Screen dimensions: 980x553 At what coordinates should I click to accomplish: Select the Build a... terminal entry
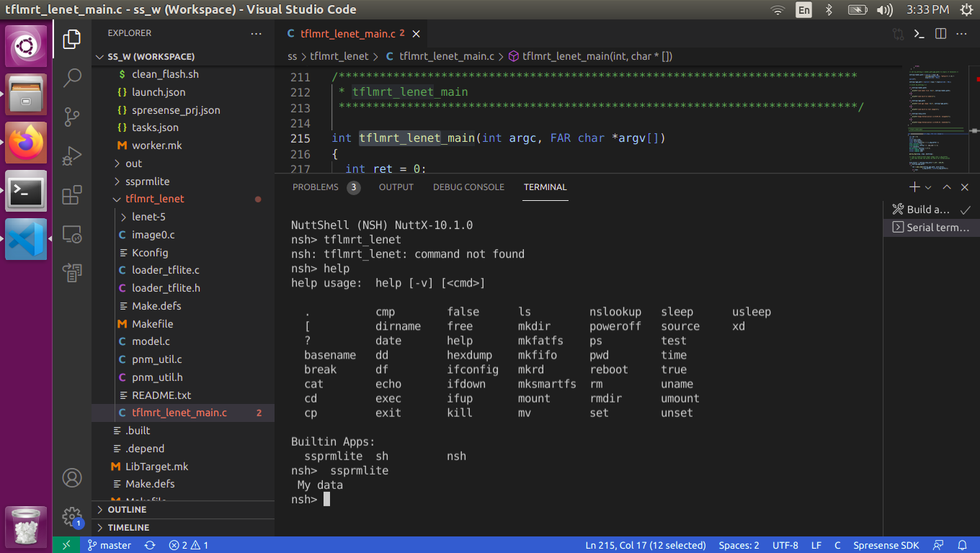[932, 210]
